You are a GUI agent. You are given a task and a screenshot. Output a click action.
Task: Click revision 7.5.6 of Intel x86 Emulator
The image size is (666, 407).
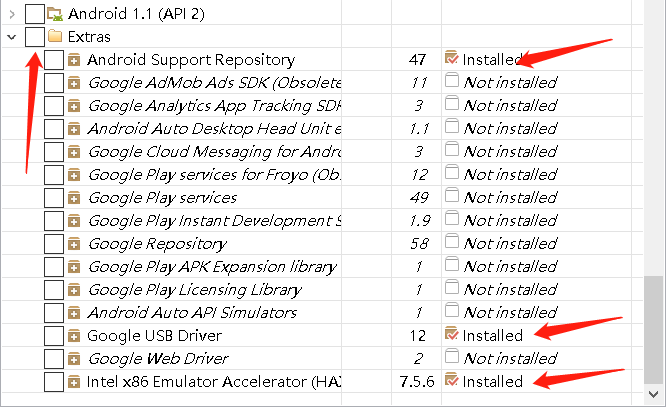417,382
